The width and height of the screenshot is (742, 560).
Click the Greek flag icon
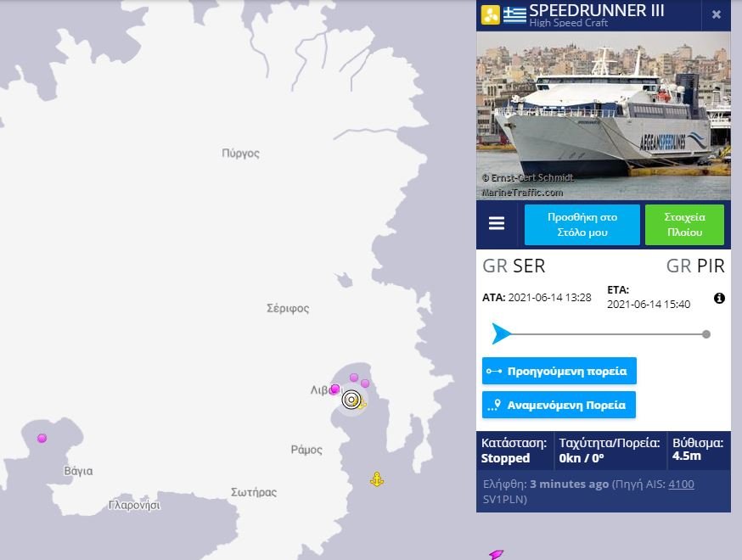coord(514,14)
